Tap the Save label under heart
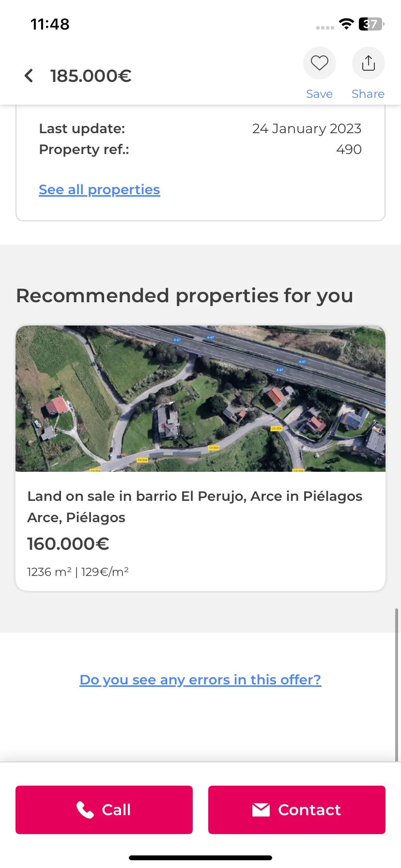Viewport: 401px width, 868px height. [x=320, y=94]
